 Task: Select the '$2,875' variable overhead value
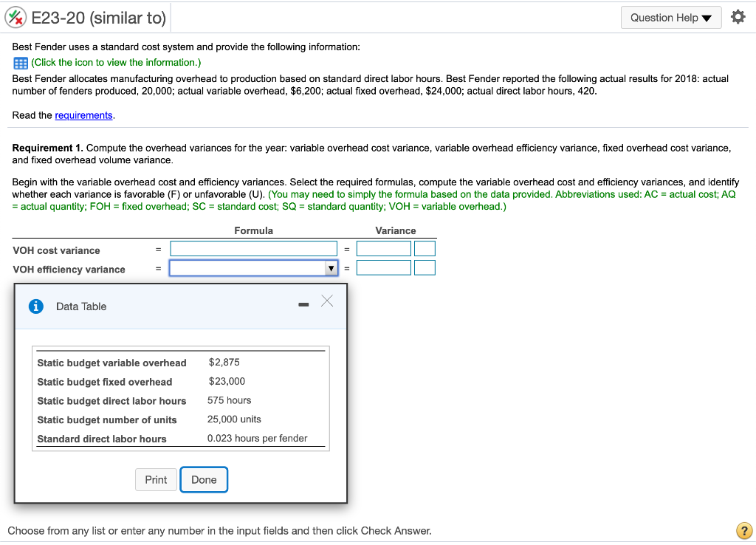[x=224, y=362]
